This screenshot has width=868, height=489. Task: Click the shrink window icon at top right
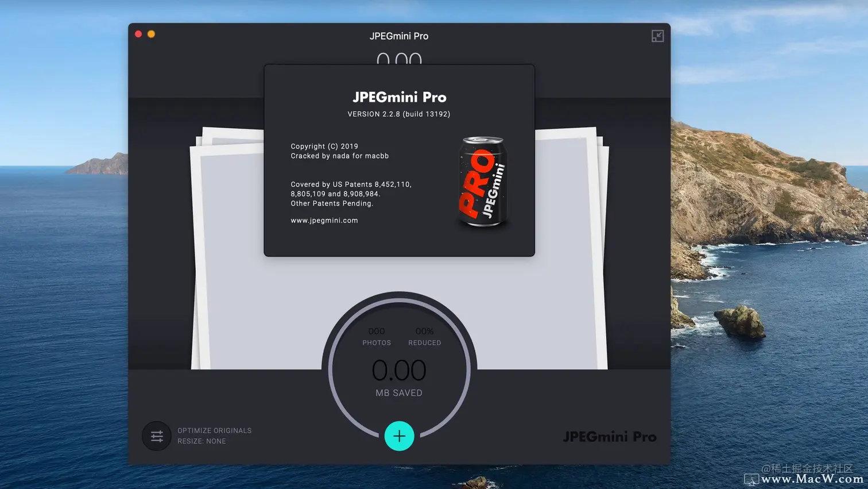(657, 36)
